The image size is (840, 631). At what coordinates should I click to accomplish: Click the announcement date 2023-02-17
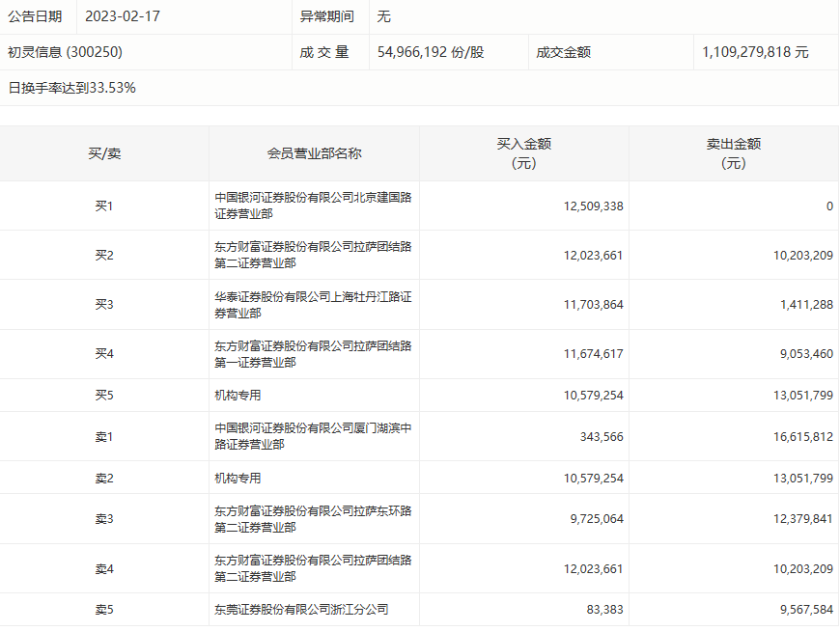(x=123, y=16)
